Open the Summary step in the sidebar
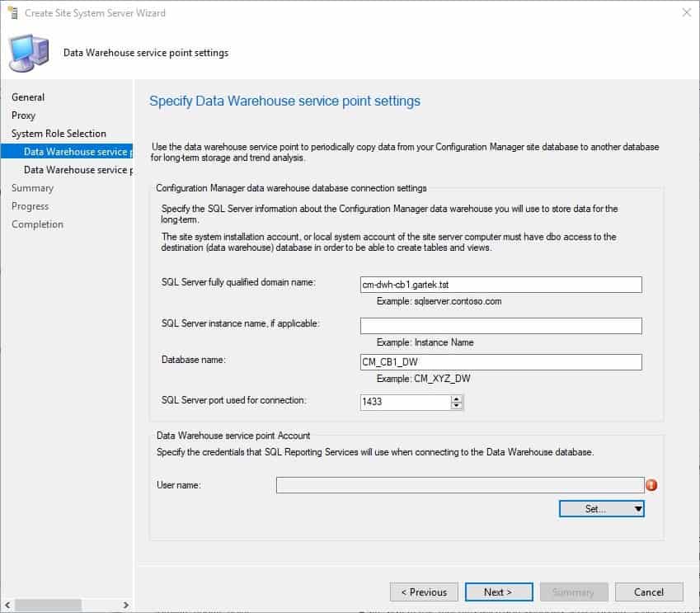 pos(32,187)
